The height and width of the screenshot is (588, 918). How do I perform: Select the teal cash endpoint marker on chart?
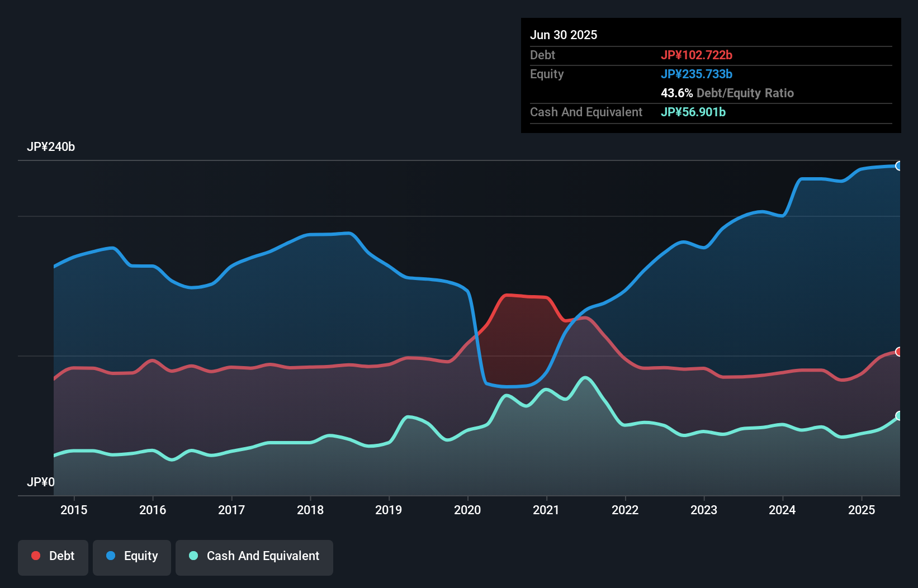pos(898,415)
